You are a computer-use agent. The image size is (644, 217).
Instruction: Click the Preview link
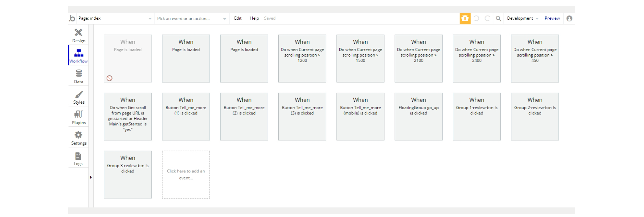pyautogui.click(x=552, y=18)
